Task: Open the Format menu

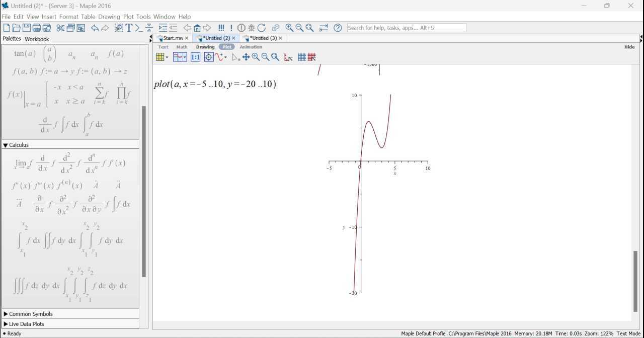Action: [x=68, y=17]
